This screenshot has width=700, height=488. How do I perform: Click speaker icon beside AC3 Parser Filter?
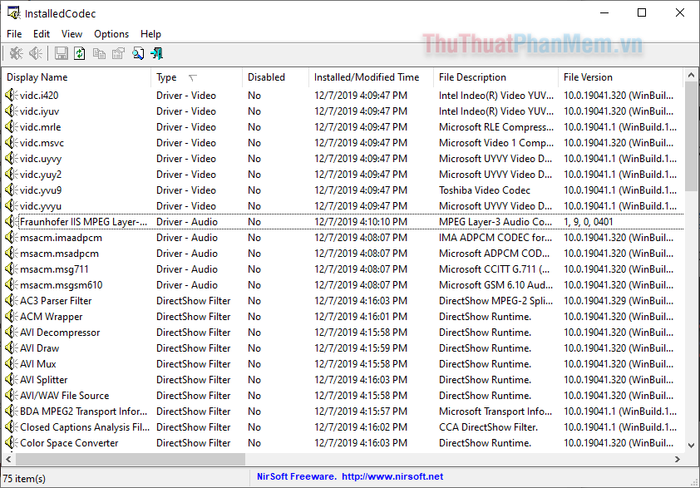pos(11,301)
